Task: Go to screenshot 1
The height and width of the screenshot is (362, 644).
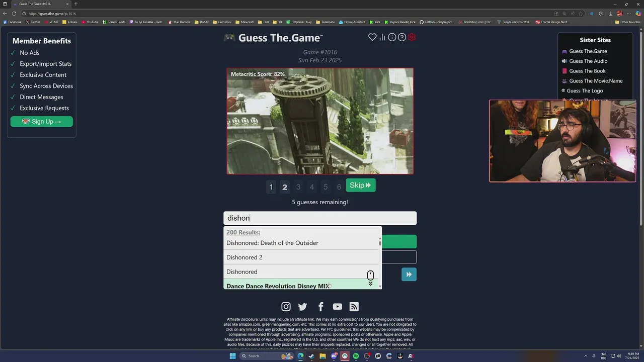Action: tap(271, 187)
